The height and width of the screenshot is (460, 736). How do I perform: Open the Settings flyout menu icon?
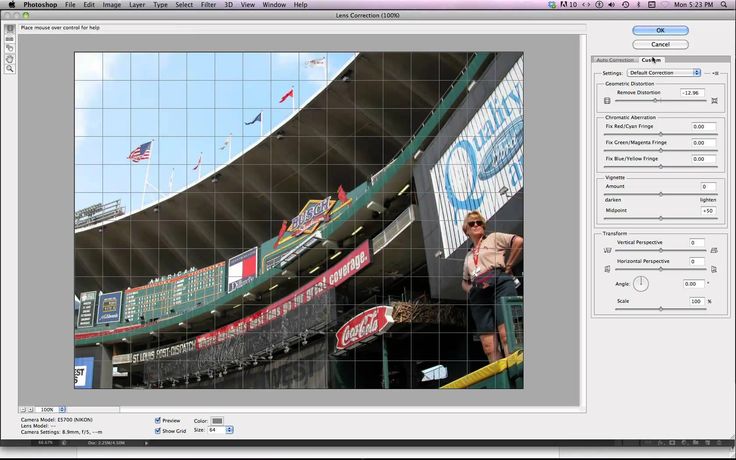pos(714,73)
